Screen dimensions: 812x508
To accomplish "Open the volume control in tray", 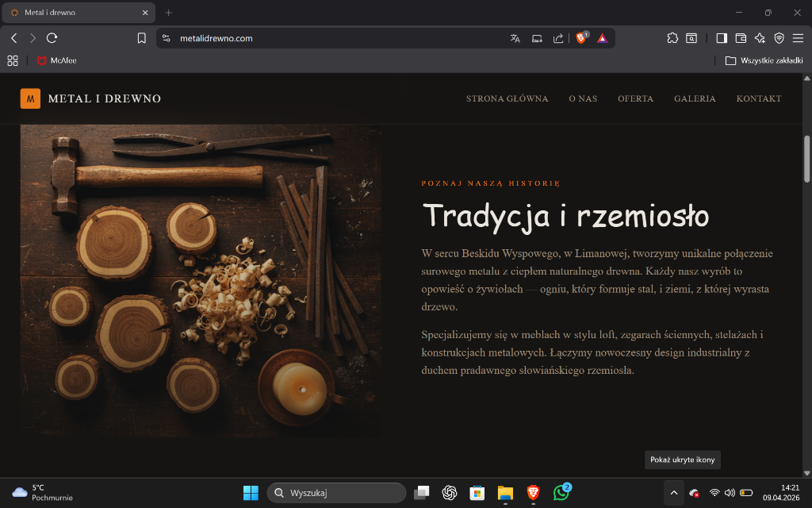I will 730,492.
